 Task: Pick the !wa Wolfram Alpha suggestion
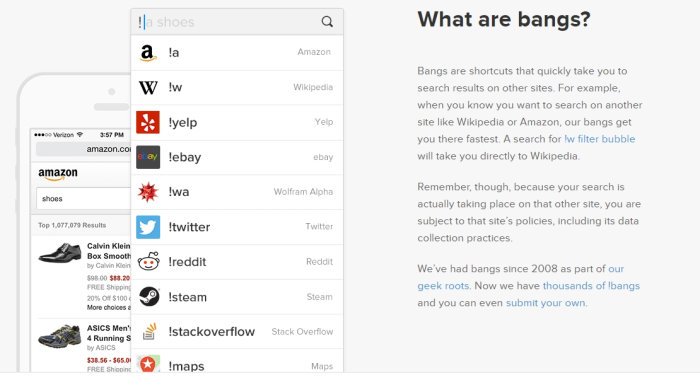pyautogui.click(x=237, y=192)
